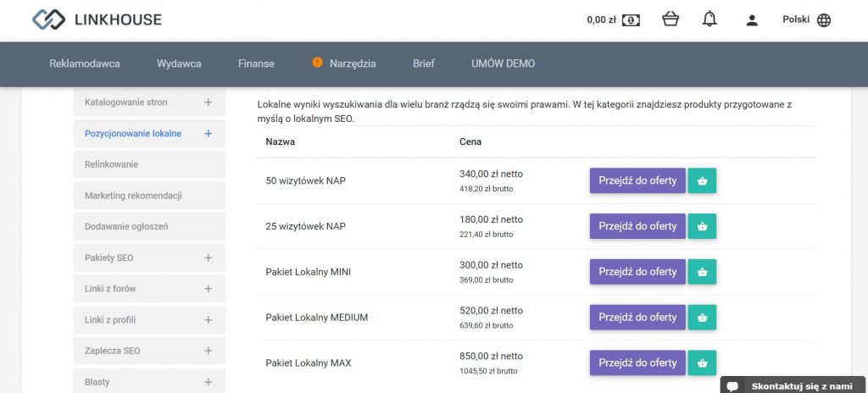
Task: Open the Skontaktuj się z nami chat
Action: pyautogui.click(x=793, y=385)
